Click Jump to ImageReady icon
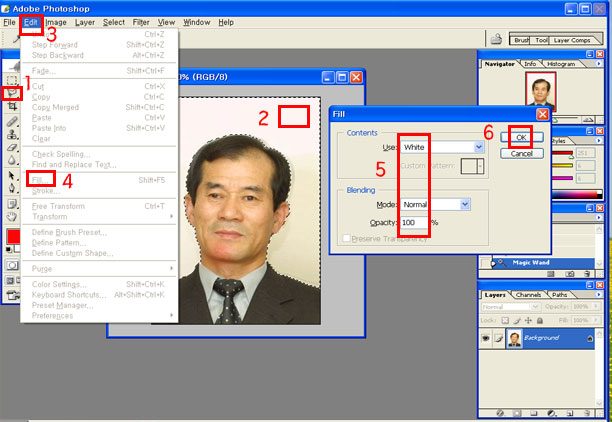Screen dimensions: 612x422 (x=12, y=295)
